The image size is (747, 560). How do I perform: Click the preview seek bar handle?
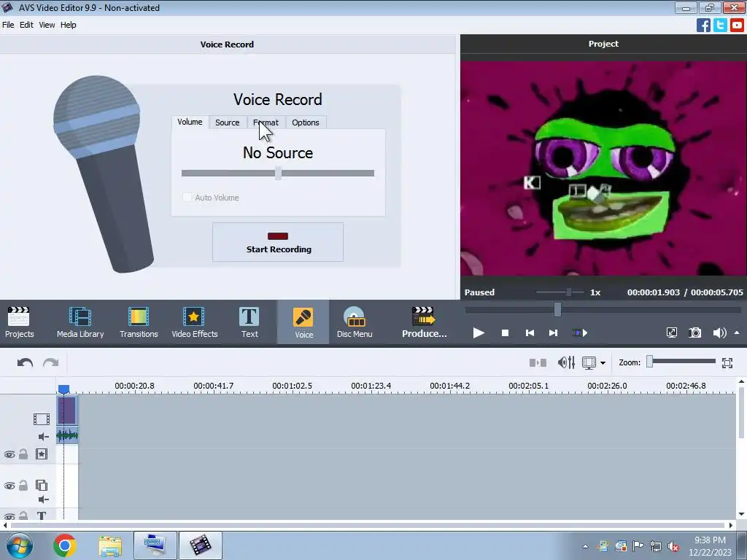coord(557,309)
